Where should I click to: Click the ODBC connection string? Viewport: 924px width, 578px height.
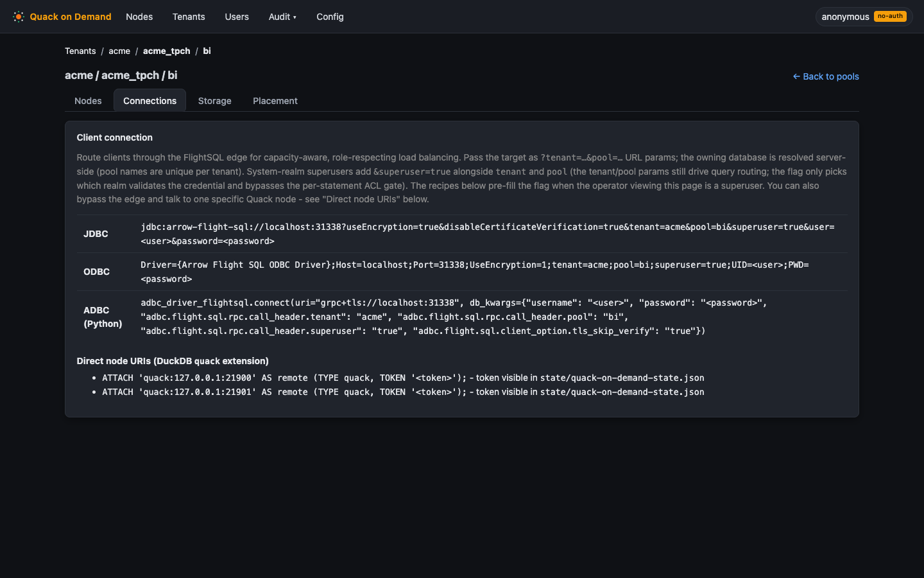pyautogui.click(x=475, y=272)
